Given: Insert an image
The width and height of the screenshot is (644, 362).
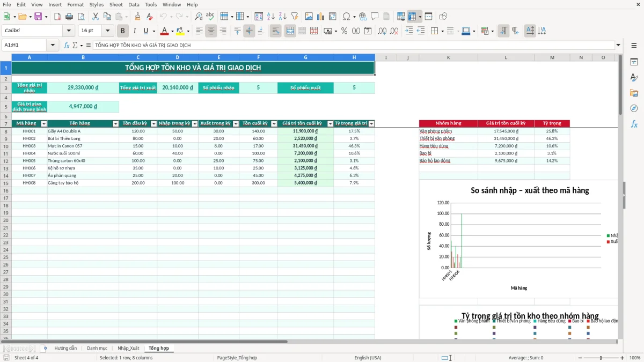Looking at the screenshot, I should pyautogui.click(x=309, y=17).
